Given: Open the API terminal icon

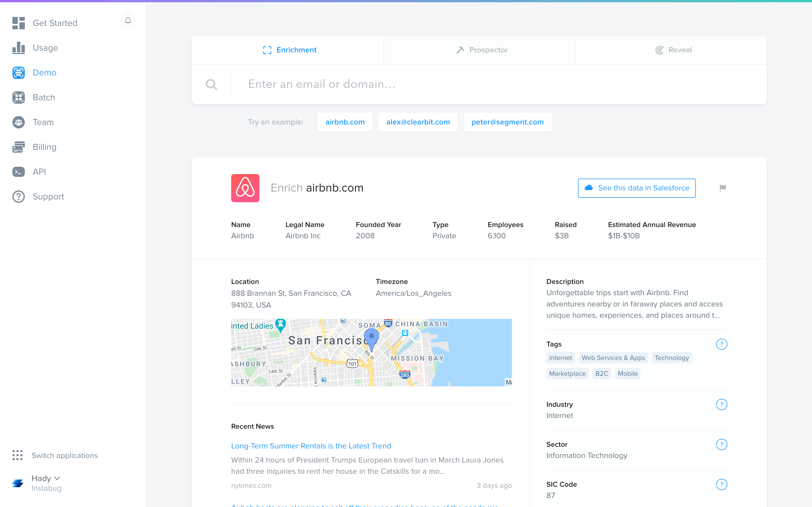Looking at the screenshot, I should [x=18, y=172].
